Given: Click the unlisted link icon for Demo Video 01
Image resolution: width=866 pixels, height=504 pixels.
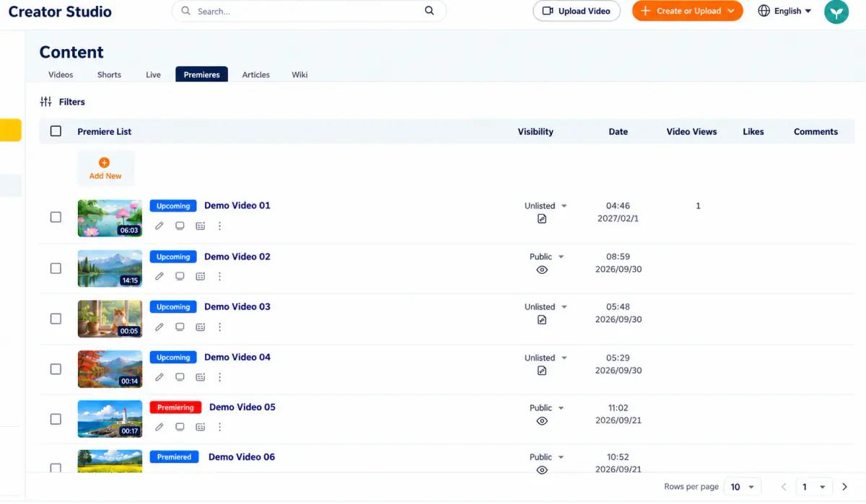Looking at the screenshot, I should point(542,218).
